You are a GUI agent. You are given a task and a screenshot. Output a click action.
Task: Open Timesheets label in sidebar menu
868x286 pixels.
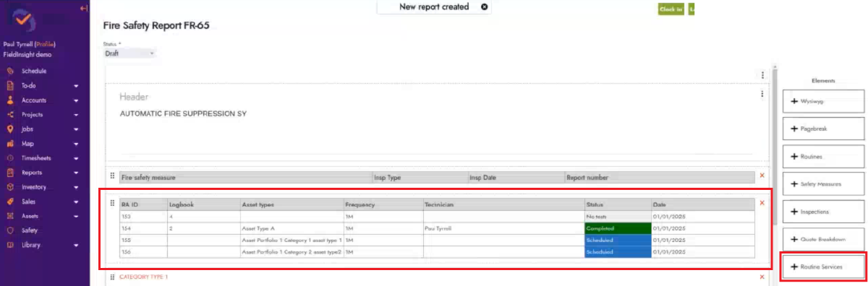(x=36, y=158)
